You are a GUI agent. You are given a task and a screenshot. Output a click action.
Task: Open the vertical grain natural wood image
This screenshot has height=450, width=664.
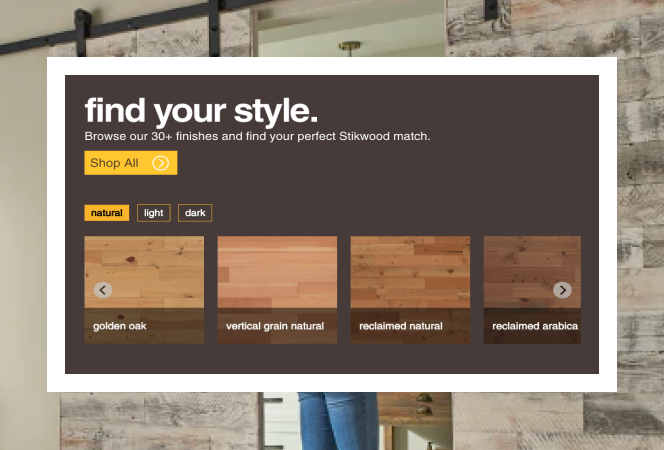[x=277, y=272]
